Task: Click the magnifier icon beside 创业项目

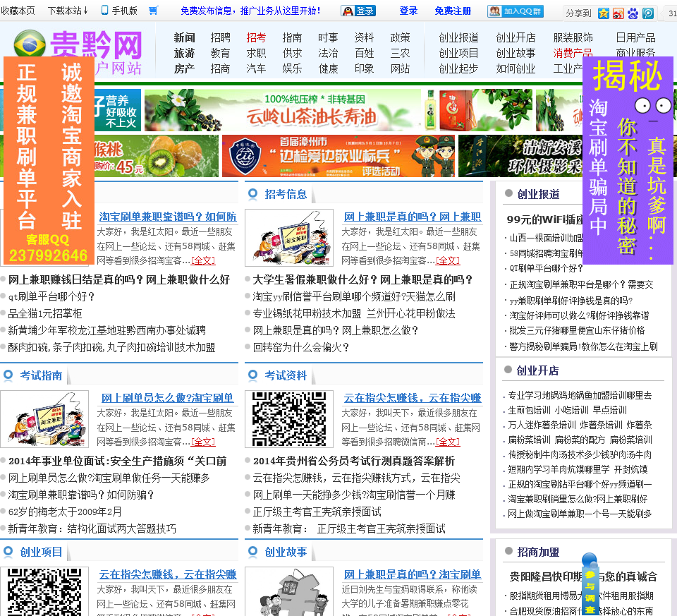Action: [x=8, y=551]
